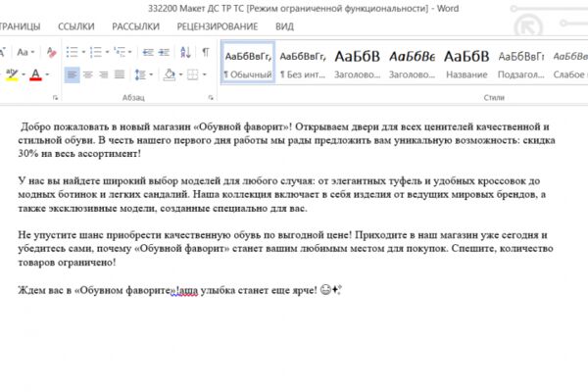
Task: Open the РАССЫЛКИ ribbon tab
Action: tap(136, 26)
